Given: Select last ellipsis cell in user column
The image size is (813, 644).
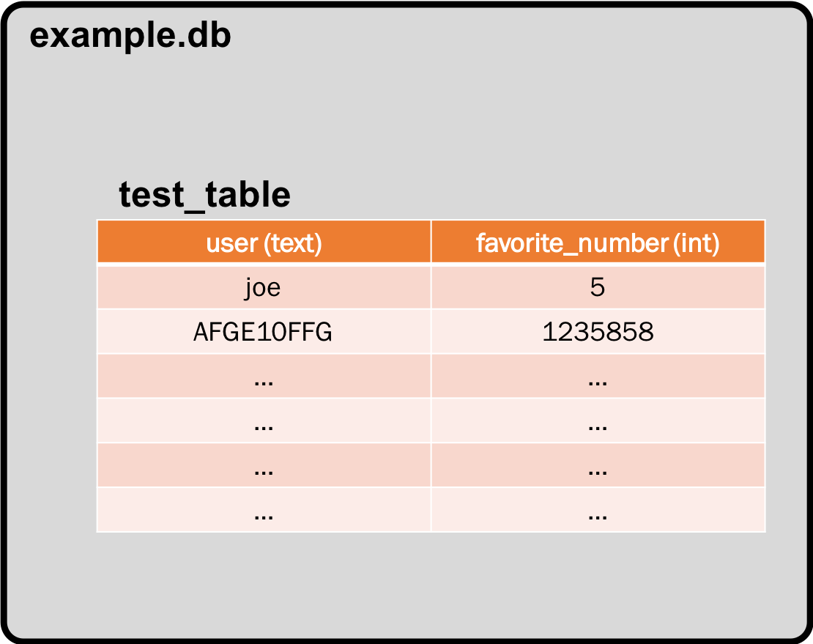Looking at the screenshot, I should tap(263, 513).
